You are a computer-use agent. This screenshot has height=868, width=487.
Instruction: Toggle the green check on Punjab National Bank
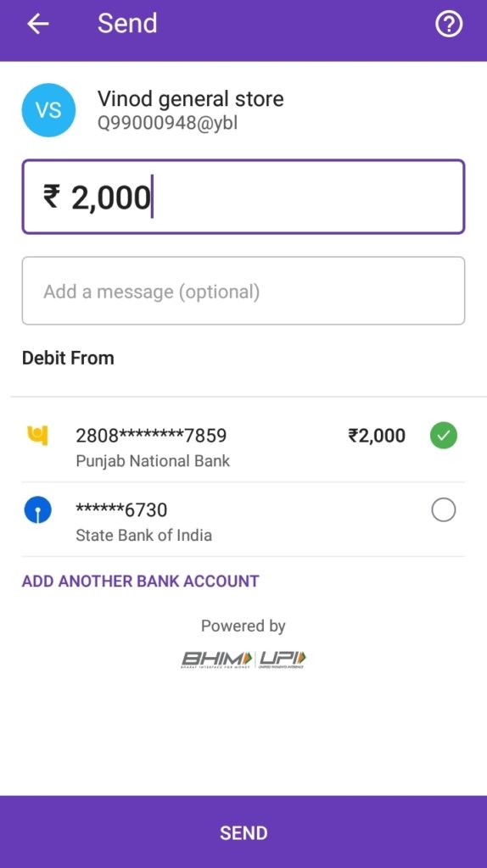click(443, 436)
